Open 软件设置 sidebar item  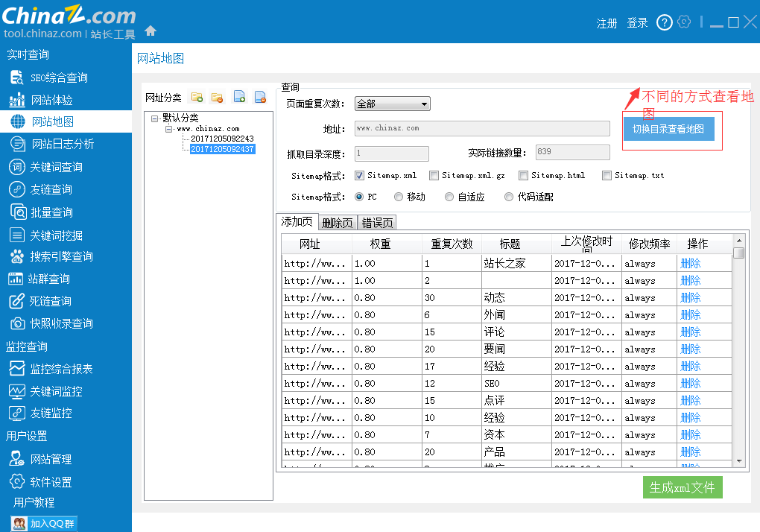(41, 481)
